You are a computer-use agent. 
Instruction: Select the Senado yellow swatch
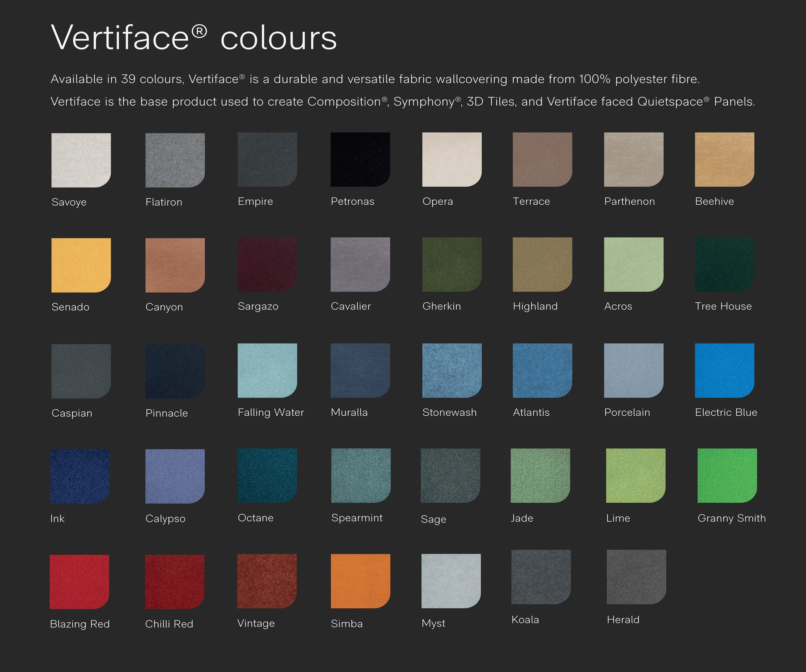pos(81,265)
